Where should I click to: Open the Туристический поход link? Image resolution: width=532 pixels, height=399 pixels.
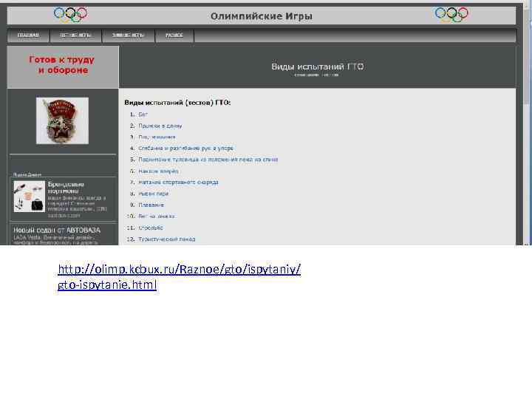[166, 239]
